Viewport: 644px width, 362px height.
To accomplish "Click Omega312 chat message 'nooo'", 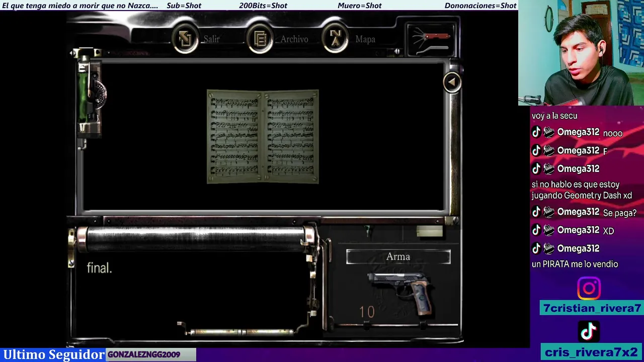I will (x=613, y=133).
